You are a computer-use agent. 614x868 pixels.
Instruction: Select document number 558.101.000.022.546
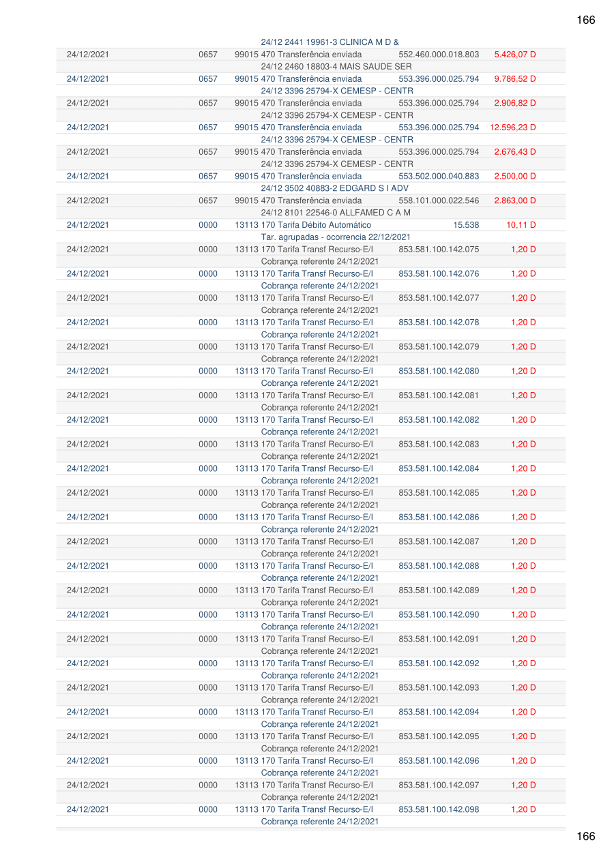click(x=439, y=200)
